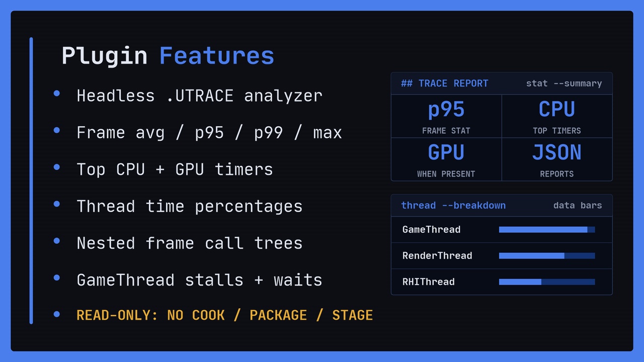Viewport: 644px width, 362px height.
Task: Click the "REPORTS" caption
Action: point(557,174)
